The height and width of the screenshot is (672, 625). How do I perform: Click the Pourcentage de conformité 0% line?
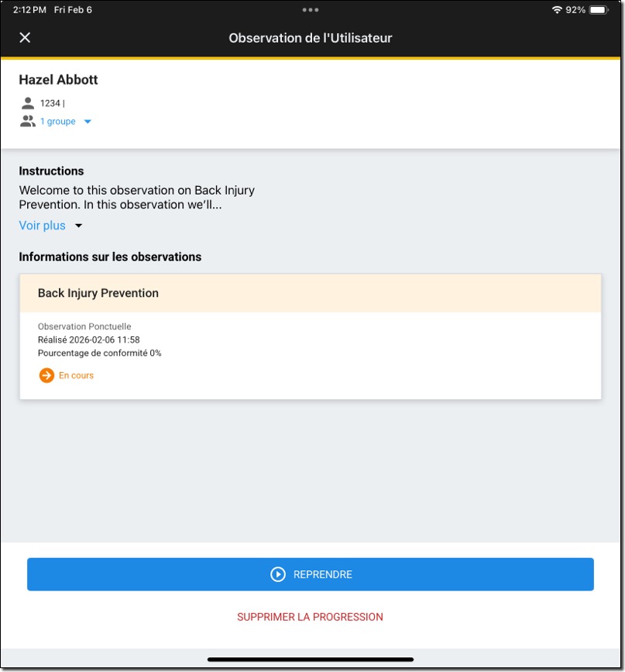pos(99,353)
